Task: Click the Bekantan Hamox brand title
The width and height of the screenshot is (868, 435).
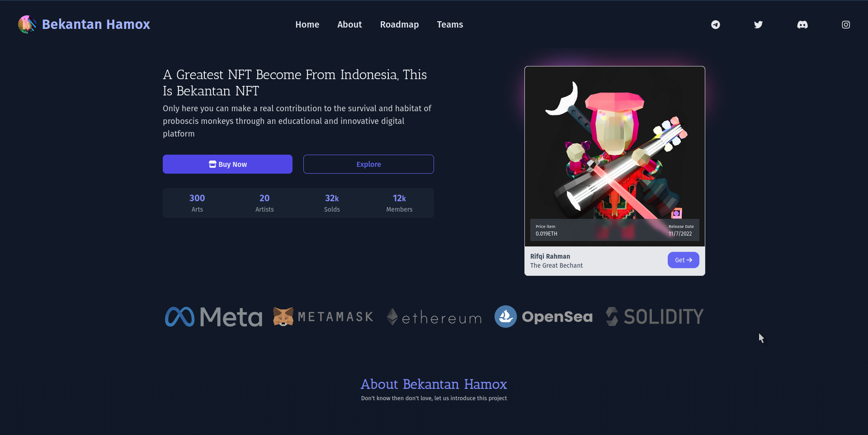Action: click(96, 24)
